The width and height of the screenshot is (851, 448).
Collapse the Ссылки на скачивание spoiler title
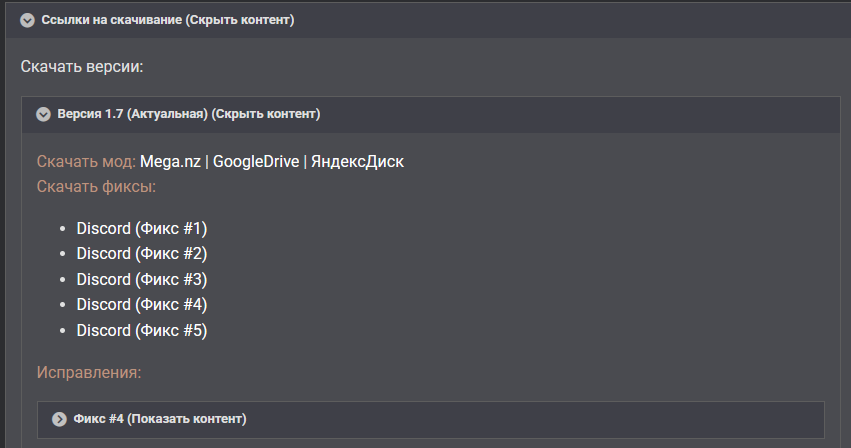click(x=111, y=20)
